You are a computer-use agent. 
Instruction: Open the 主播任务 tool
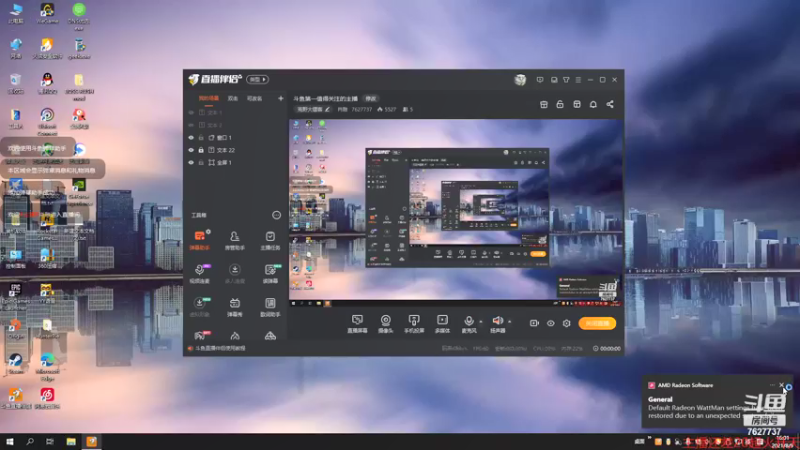coord(270,239)
